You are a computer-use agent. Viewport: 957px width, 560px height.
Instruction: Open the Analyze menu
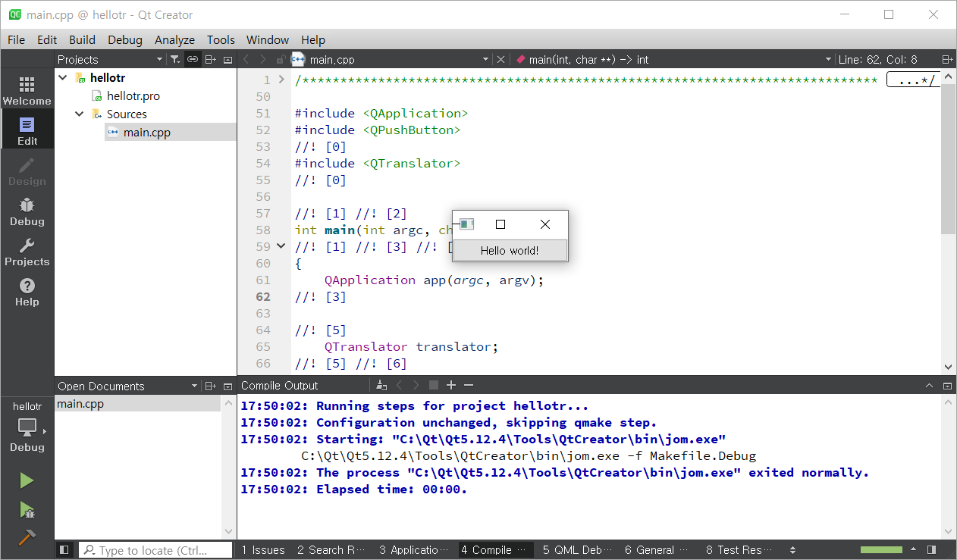(x=174, y=39)
